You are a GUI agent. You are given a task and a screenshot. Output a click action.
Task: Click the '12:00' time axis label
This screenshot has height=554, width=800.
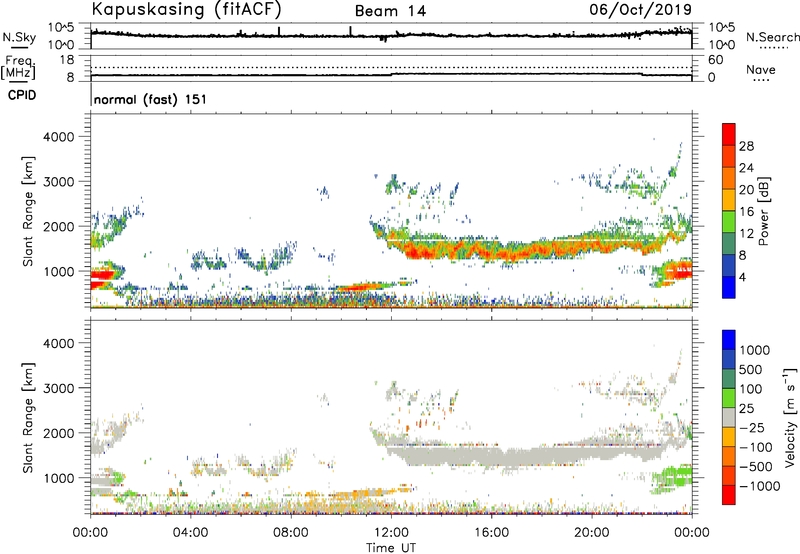391,533
